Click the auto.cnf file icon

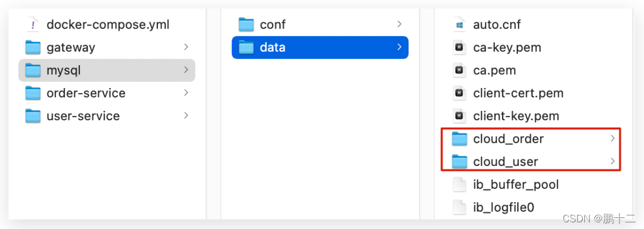click(x=459, y=25)
